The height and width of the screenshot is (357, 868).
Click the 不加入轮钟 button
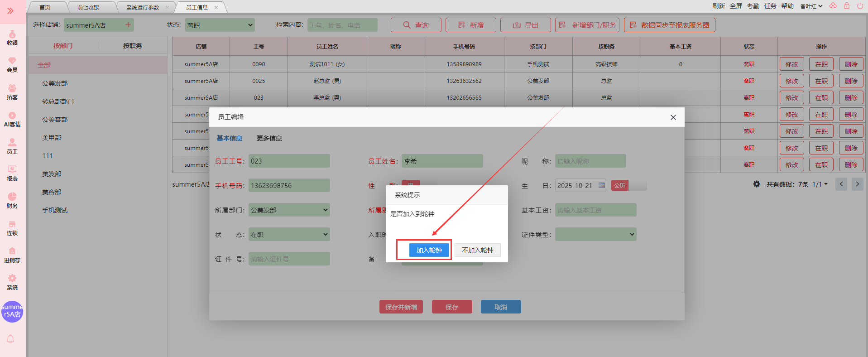point(477,250)
